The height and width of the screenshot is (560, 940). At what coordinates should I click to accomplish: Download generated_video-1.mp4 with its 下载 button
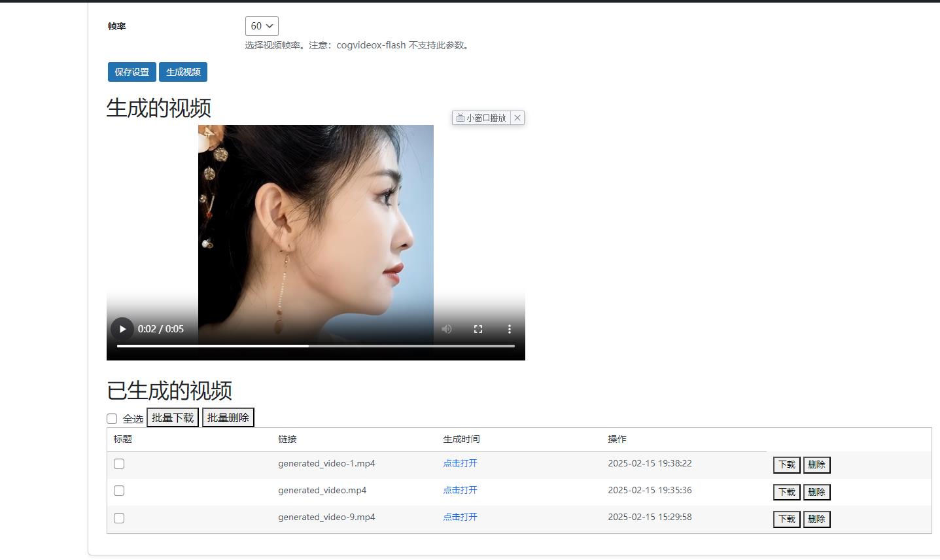pos(786,464)
